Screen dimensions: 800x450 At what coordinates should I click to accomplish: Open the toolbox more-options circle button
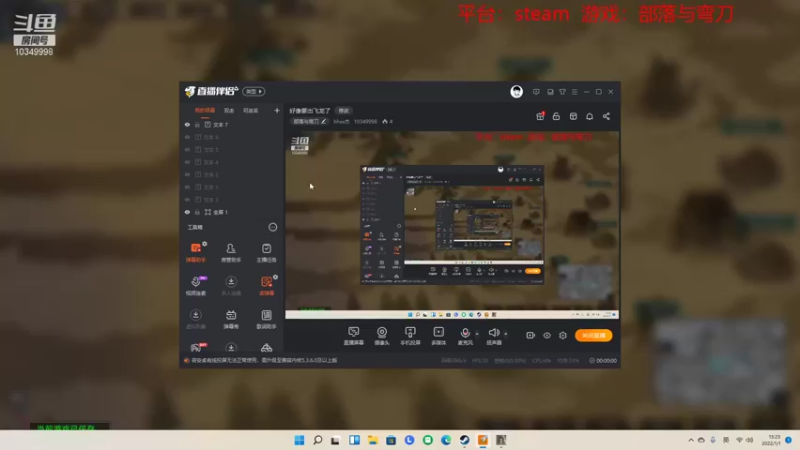click(273, 227)
